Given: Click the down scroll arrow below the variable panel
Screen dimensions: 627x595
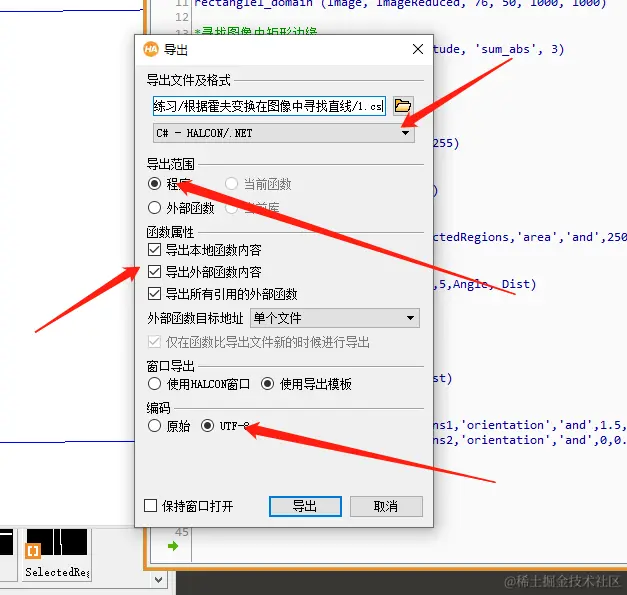Looking at the screenshot, I should tap(158, 580).
